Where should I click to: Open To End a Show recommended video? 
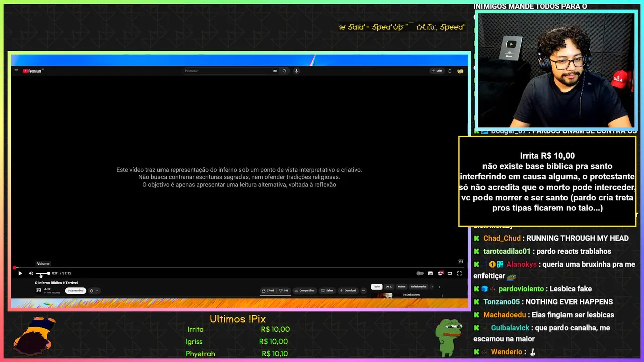(411, 295)
